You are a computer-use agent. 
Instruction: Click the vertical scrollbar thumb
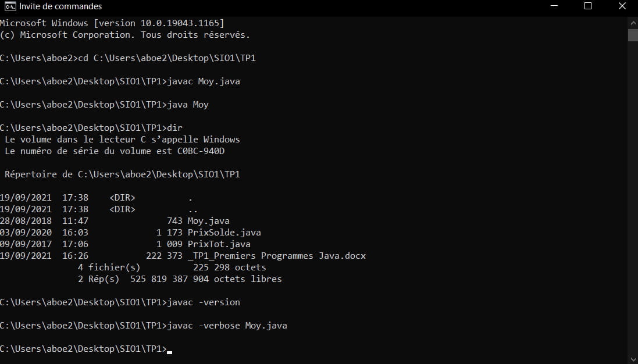(x=633, y=34)
